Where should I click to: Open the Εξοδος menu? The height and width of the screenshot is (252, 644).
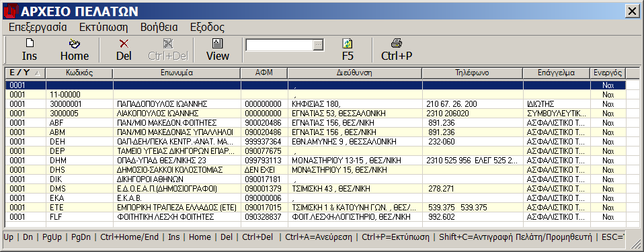(x=208, y=28)
